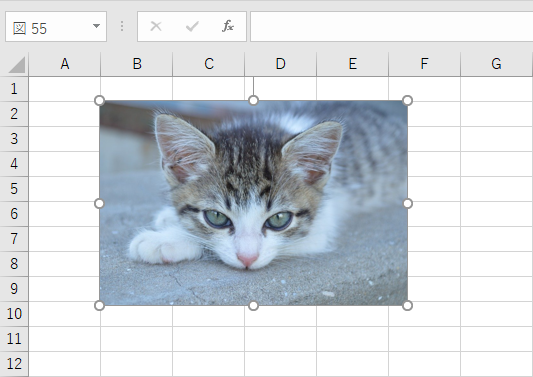Click the bottom-right picture resize handle
The height and width of the screenshot is (377, 533).
tap(407, 306)
